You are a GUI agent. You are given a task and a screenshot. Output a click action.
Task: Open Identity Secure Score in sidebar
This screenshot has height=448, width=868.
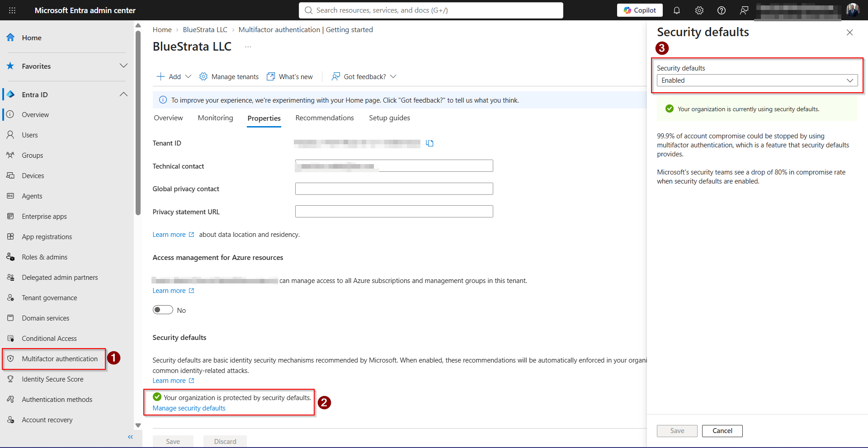(x=52, y=379)
